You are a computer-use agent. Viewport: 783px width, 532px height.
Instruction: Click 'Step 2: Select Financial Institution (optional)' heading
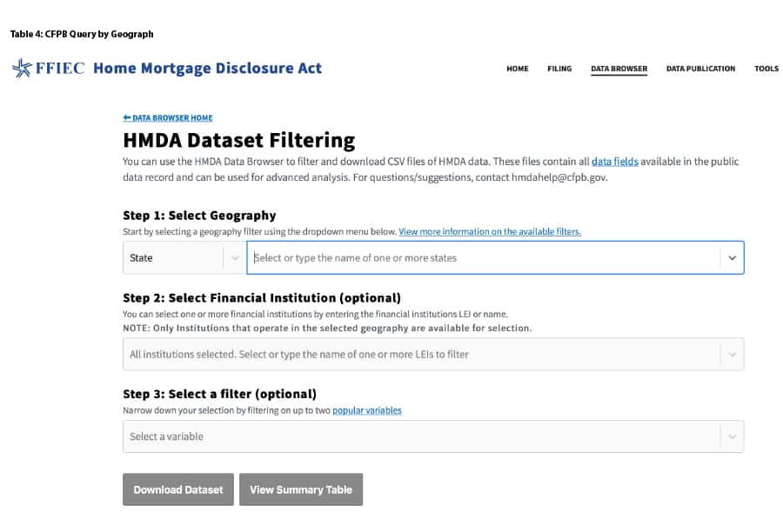pyautogui.click(x=262, y=298)
